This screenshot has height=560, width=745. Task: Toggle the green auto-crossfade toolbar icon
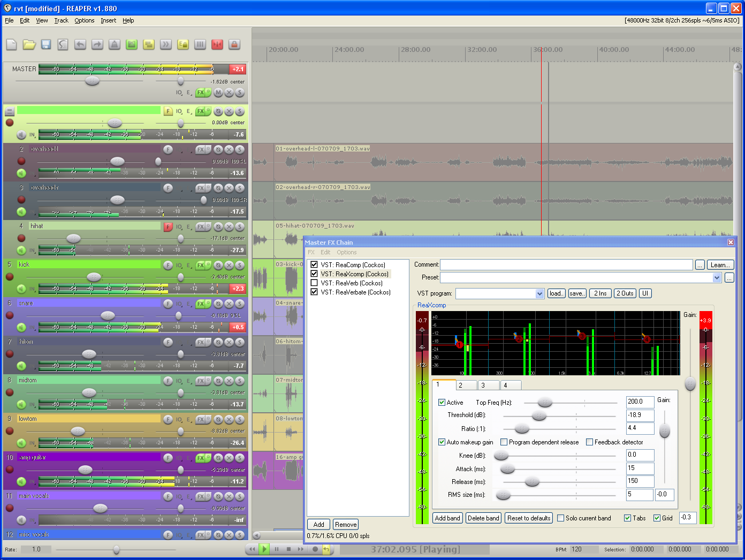pos(132,44)
